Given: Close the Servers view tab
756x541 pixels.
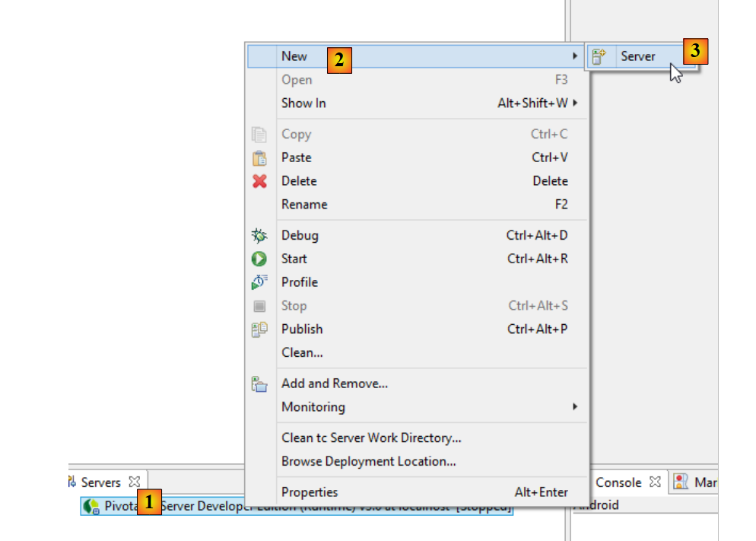Looking at the screenshot, I should point(135,482).
